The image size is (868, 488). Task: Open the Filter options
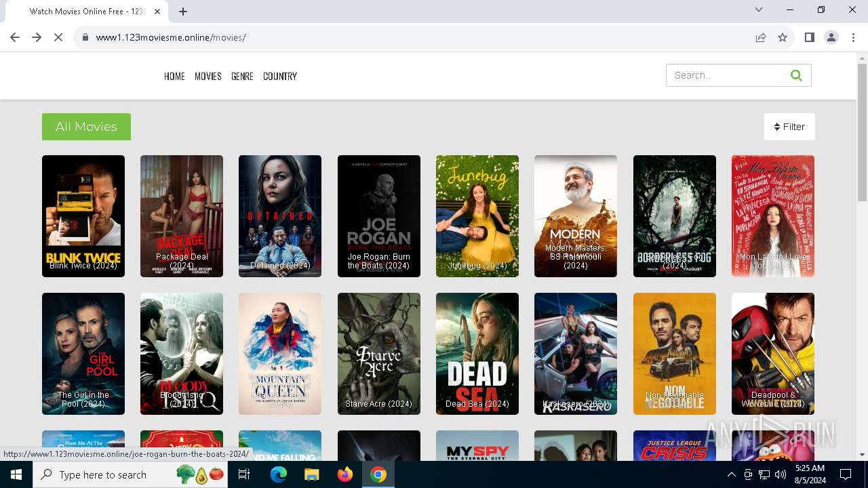tap(789, 127)
